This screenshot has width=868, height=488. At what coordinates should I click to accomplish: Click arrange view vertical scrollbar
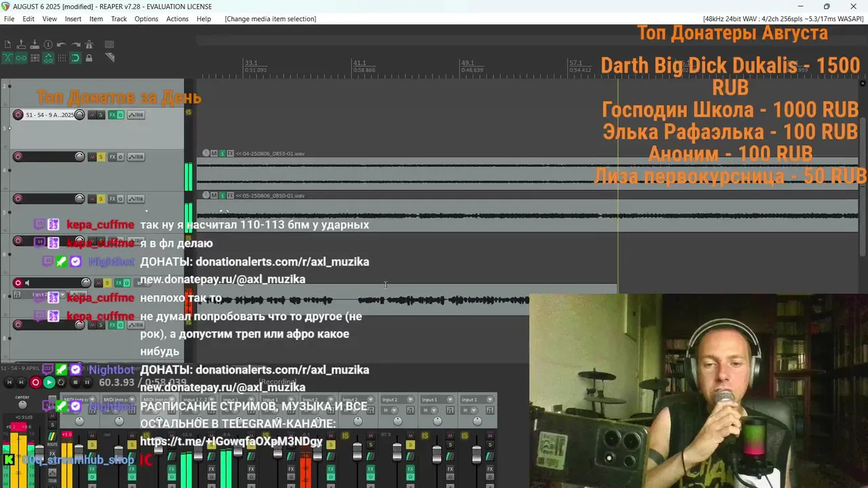(863, 186)
